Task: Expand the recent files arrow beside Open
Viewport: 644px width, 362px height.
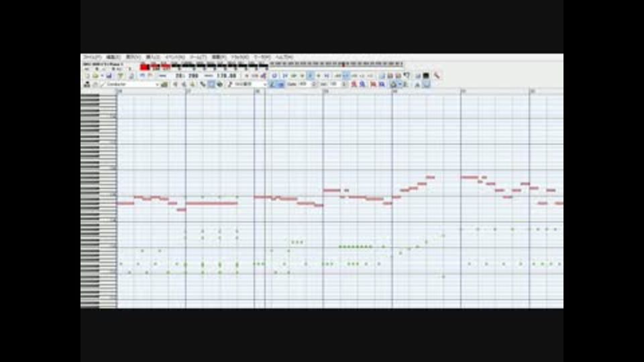Action: tap(101, 76)
